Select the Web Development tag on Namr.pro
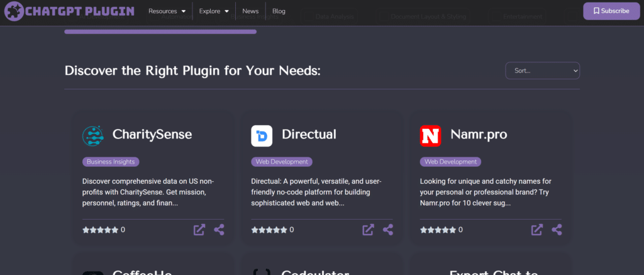 pyautogui.click(x=450, y=162)
